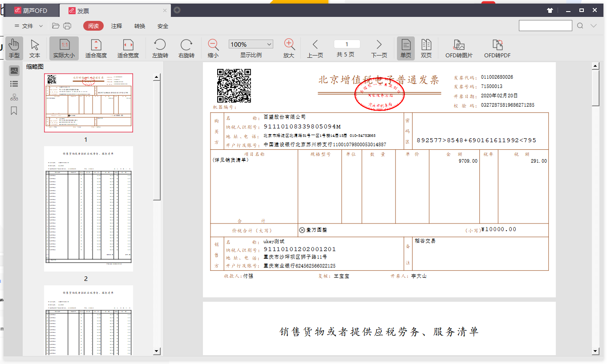Select page 2 thumbnail
Viewport: 607px width, 364px height.
[x=89, y=209]
